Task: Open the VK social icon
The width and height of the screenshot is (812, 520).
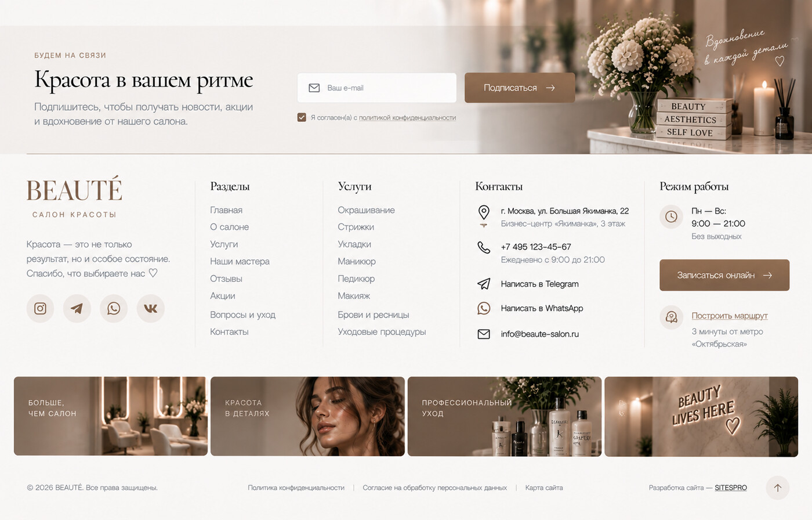Action: click(x=151, y=308)
